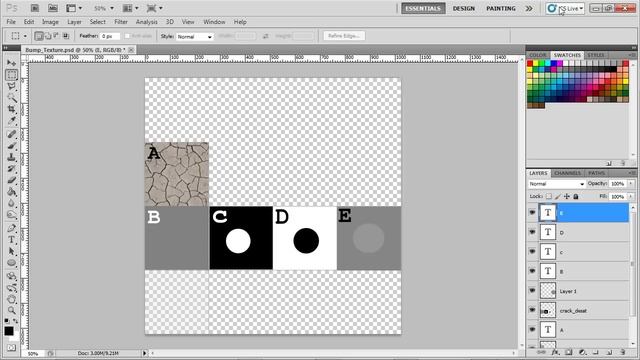Toggle Lock transparent pixels
This screenshot has height=360, width=640.
point(549,196)
